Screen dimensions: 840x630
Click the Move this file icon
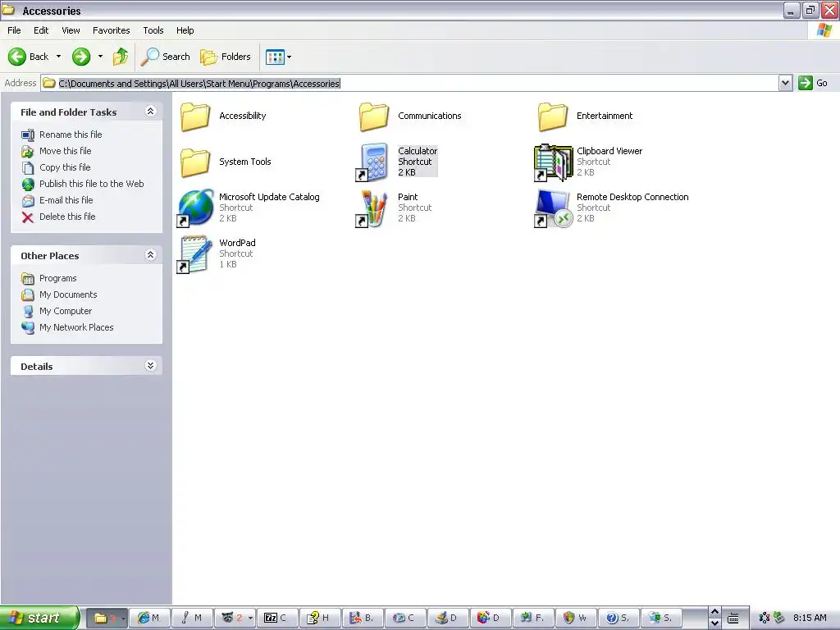28,152
